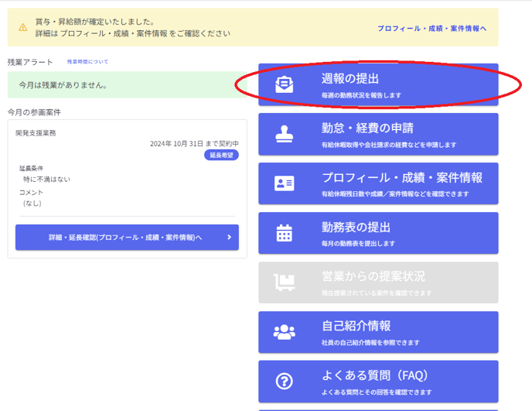532x411 pixels.
Task: Open the よくある質問（FAQ） title text
Action: (374, 375)
